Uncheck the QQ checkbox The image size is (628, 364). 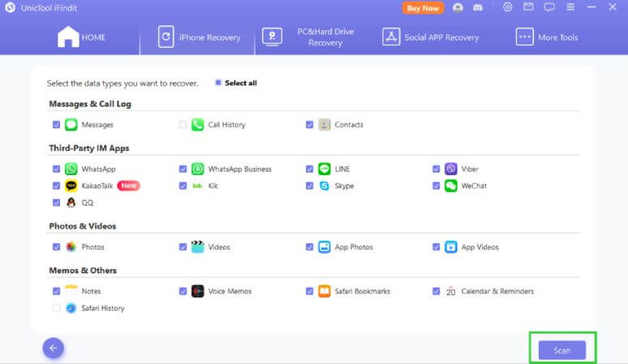pyautogui.click(x=56, y=203)
